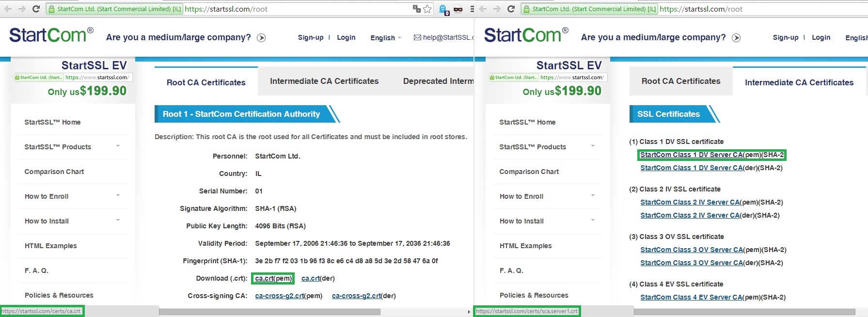The width and height of the screenshot is (868, 317).
Task: Click the StartCom logo in the left window
Action: [x=51, y=35]
